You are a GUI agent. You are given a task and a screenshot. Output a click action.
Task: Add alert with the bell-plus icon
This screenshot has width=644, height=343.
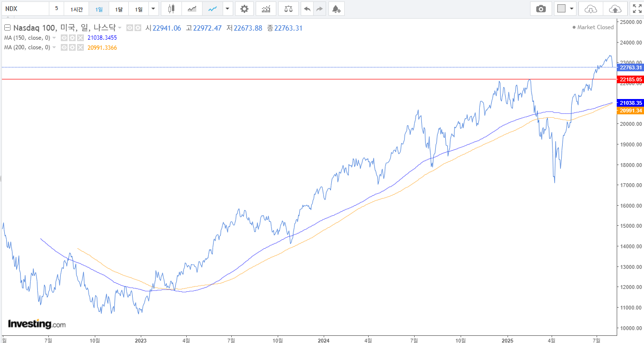tap(337, 9)
